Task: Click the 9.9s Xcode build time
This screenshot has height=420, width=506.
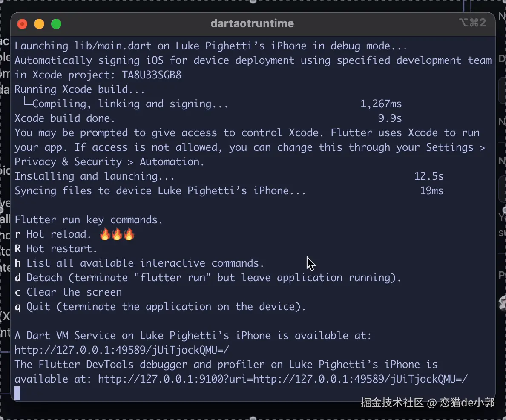Action: click(x=390, y=118)
